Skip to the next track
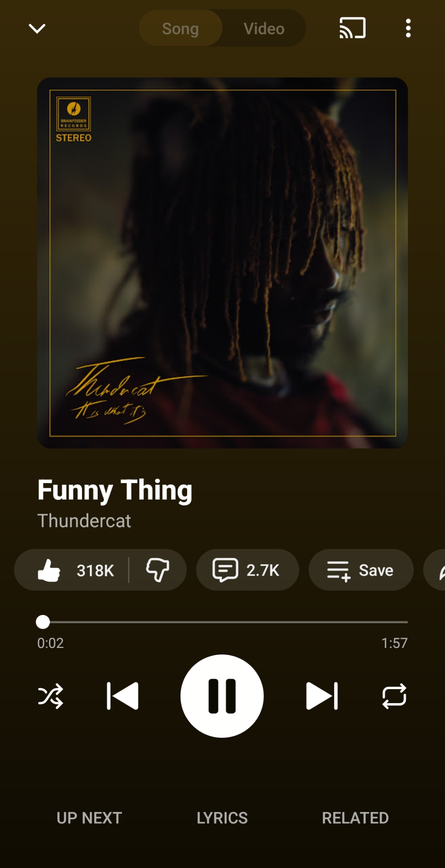Image resolution: width=445 pixels, height=868 pixels. pyautogui.click(x=322, y=696)
